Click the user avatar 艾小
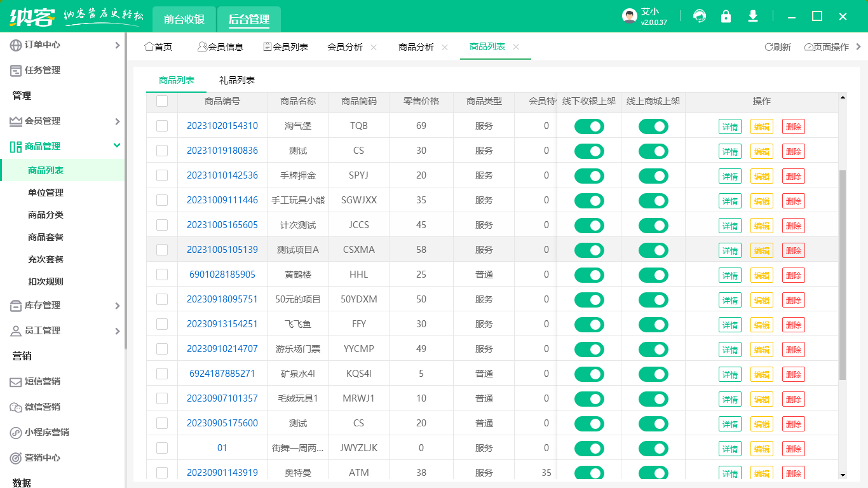Viewport: 868px width, 488px height. (x=630, y=17)
